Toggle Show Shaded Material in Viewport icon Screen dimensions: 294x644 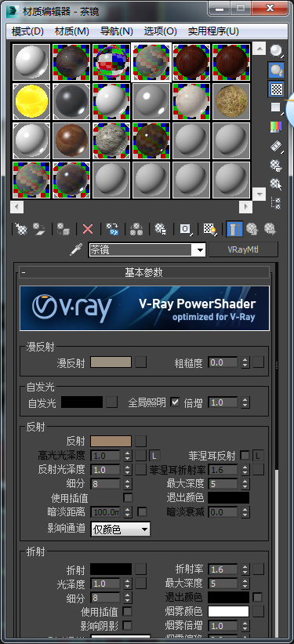tap(210, 229)
